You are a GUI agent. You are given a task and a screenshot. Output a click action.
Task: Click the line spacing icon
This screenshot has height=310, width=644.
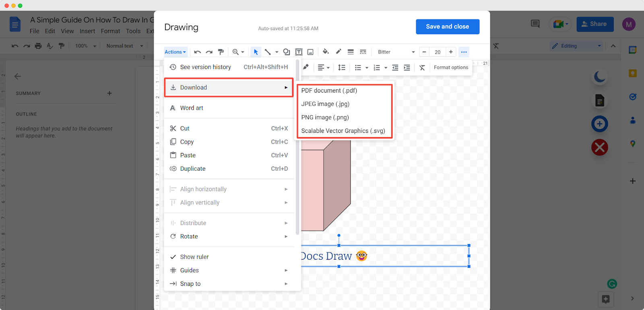[342, 68]
